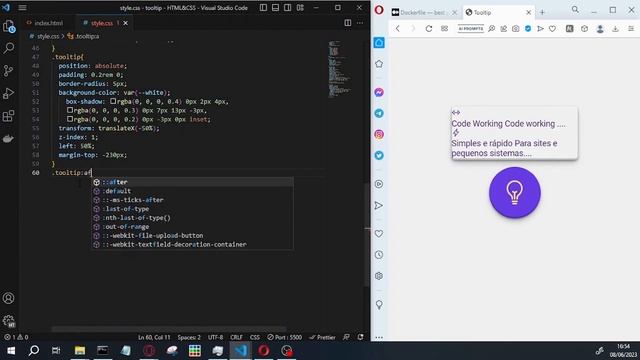Viewport: 640px width, 360px height.
Task: Open Windows taskbar search
Action: point(34,351)
